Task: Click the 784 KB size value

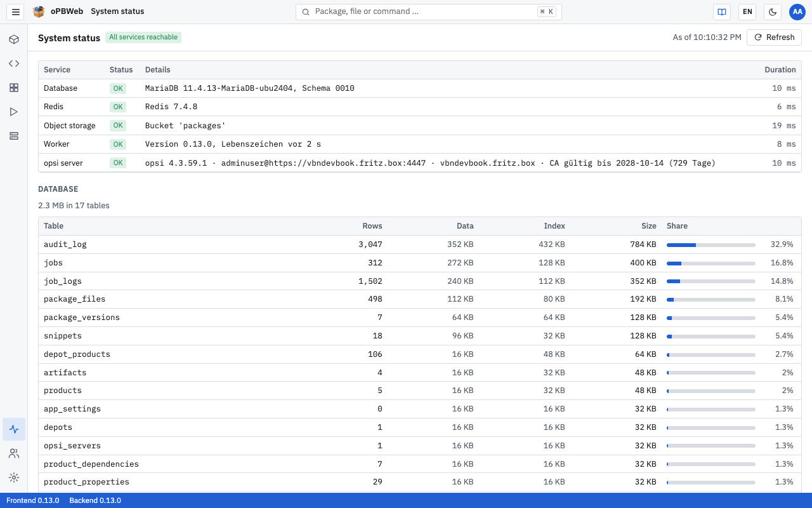Action: pos(643,244)
